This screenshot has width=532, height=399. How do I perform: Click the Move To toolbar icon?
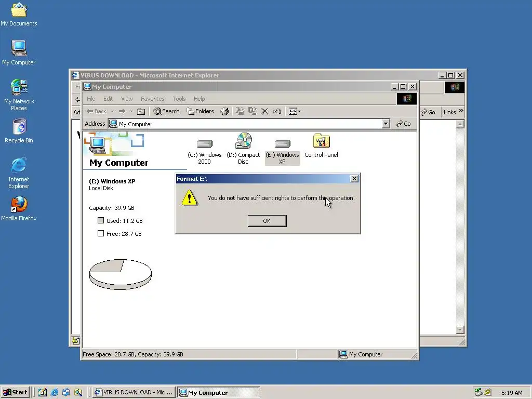(x=240, y=111)
